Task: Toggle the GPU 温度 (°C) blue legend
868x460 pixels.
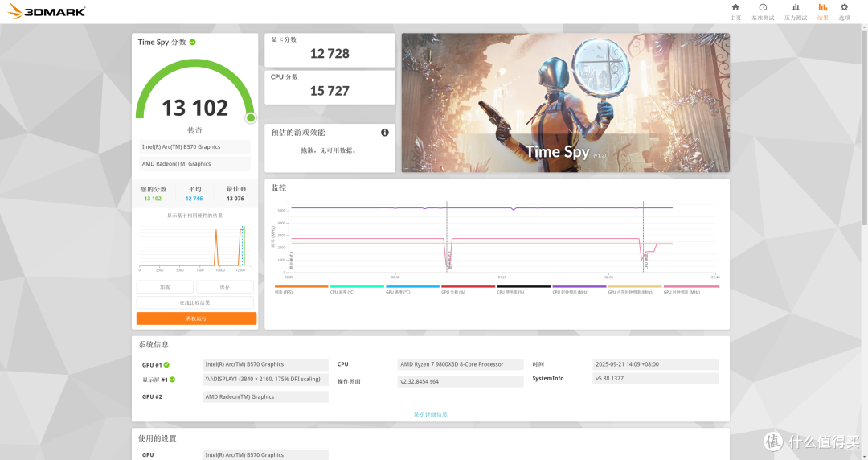Action: click(412, 290)
